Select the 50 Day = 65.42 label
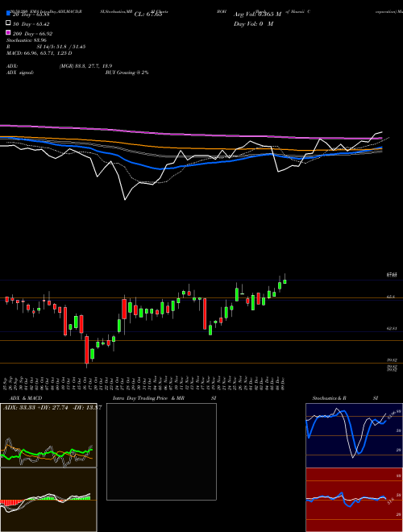 point(31,24)
